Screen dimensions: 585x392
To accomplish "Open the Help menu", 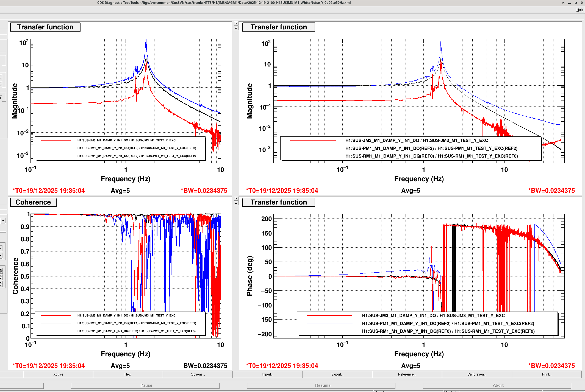I will 580,10.
